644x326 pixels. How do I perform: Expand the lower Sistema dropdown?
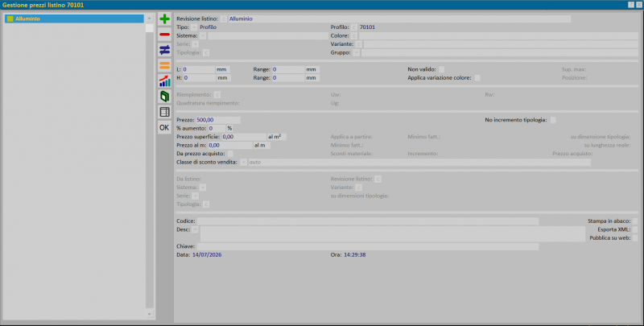(x=203, y=188)
